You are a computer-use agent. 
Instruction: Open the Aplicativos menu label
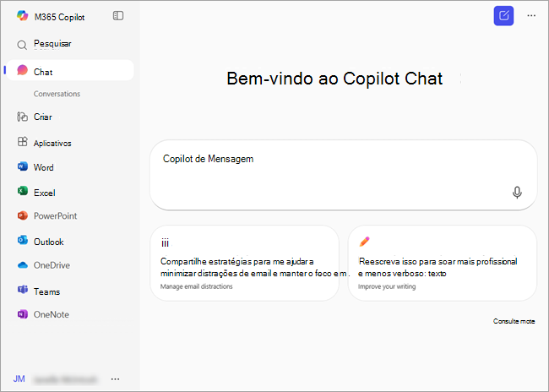pos(52,144)
